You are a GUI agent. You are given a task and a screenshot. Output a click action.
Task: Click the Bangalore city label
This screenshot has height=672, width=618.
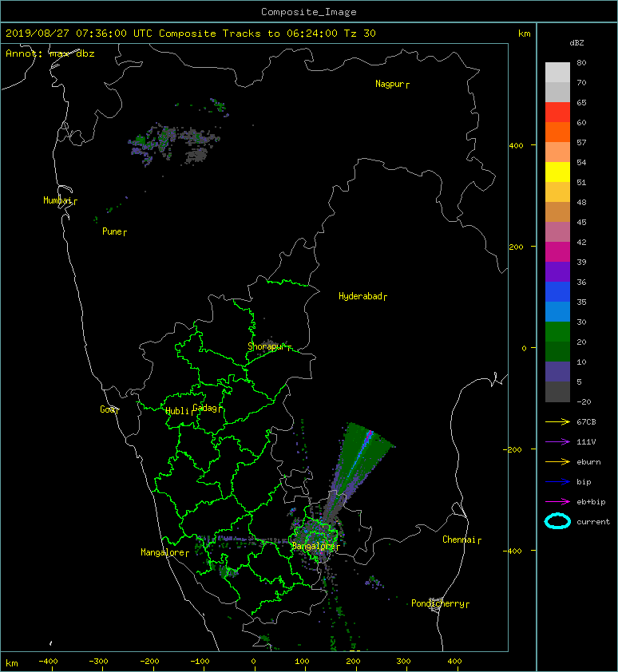(x=314, y=546)
